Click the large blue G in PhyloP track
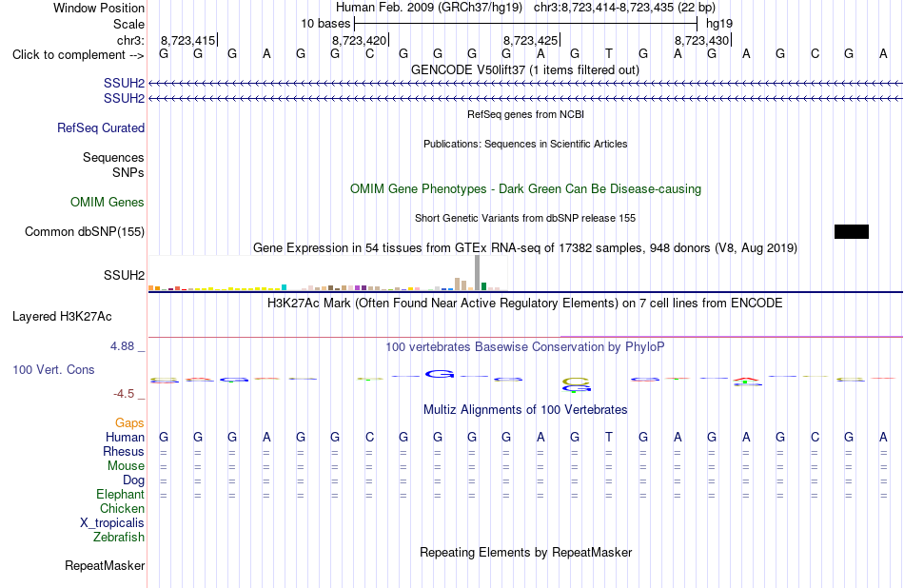 440,374
